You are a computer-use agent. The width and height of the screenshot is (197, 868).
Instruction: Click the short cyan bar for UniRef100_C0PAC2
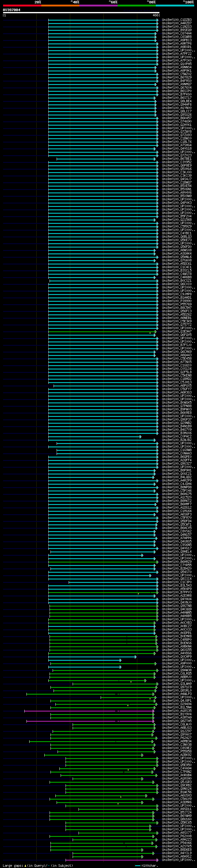pyautogui.click(x=94, y=436)
